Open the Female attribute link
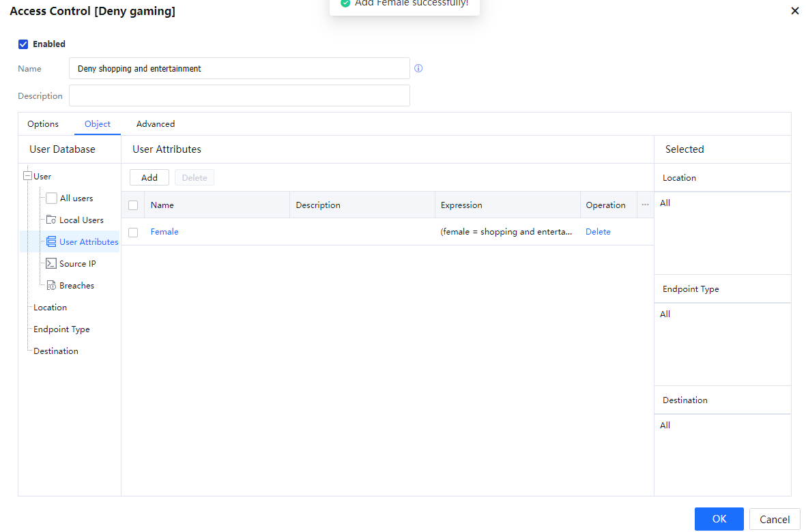The height and width of the screenshot is (532, 806). [164, 232]
